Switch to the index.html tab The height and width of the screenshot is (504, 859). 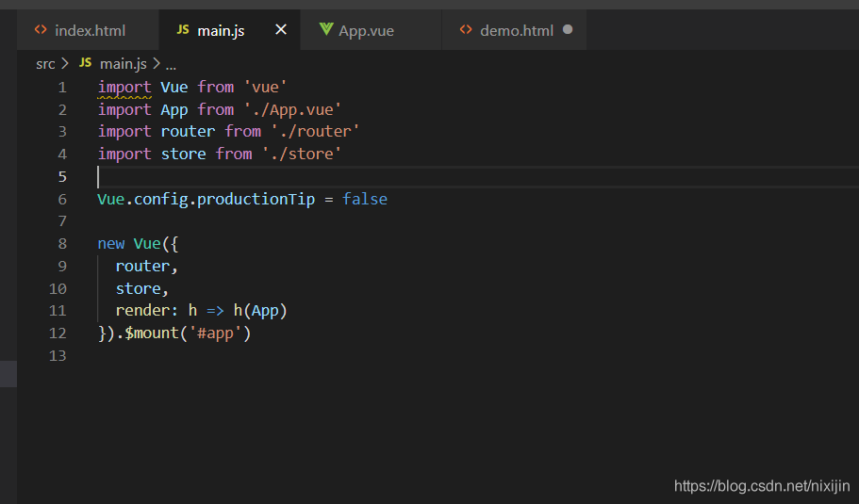pos(88,30)
